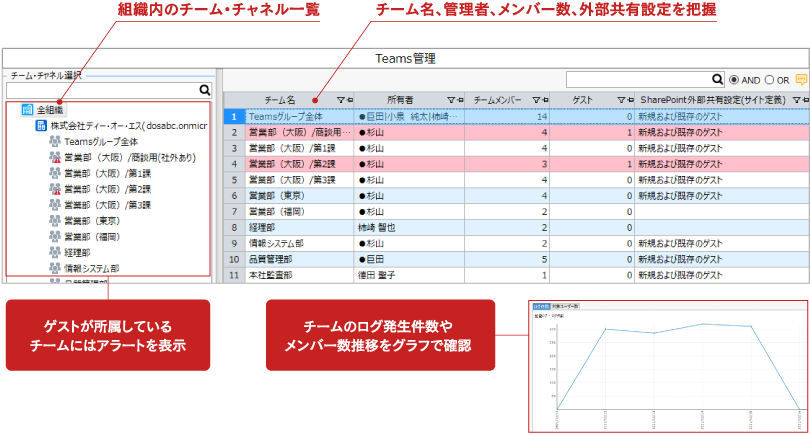Viewport: 810px width, 435px height.
Task: Select the OR radio button
Action: coord(769,79)
